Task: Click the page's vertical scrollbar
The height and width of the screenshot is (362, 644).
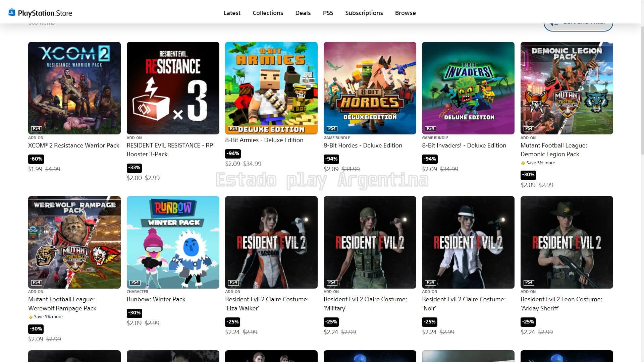Action: pyautogui.click(x=642, y=90)
